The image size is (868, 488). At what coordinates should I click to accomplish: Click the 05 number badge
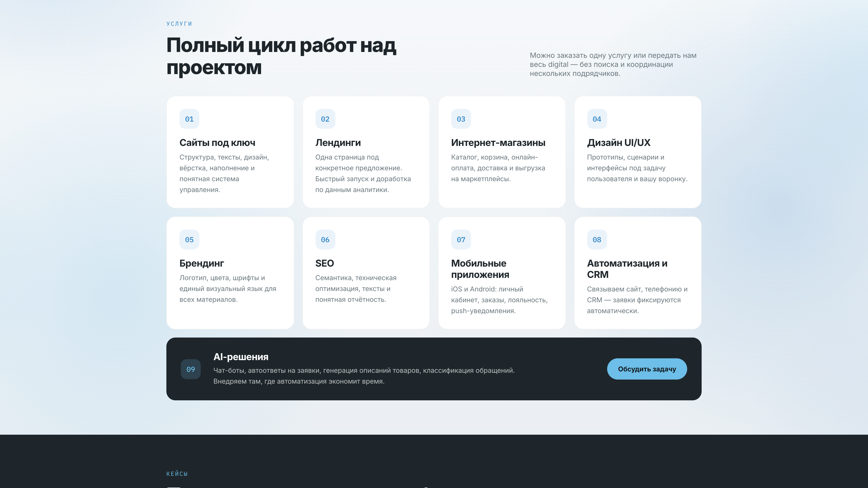point(189,239)
